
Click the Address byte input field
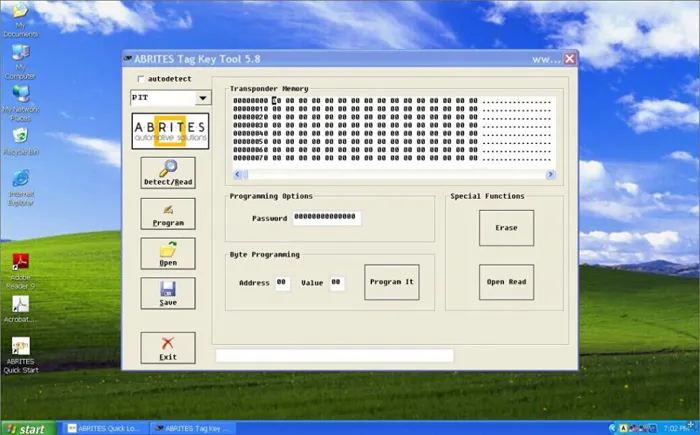click(x=282, y=283)
